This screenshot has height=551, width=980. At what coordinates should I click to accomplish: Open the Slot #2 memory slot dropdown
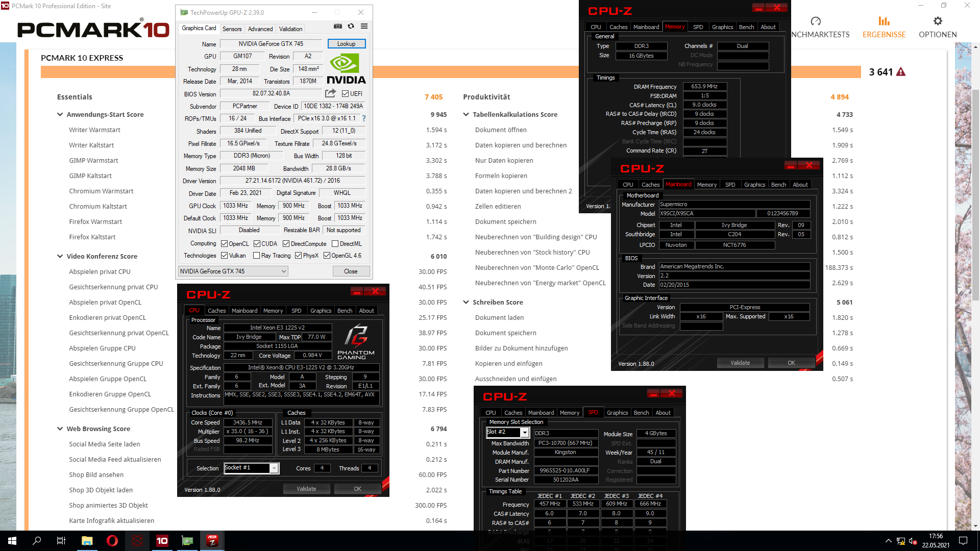point(507,432)
